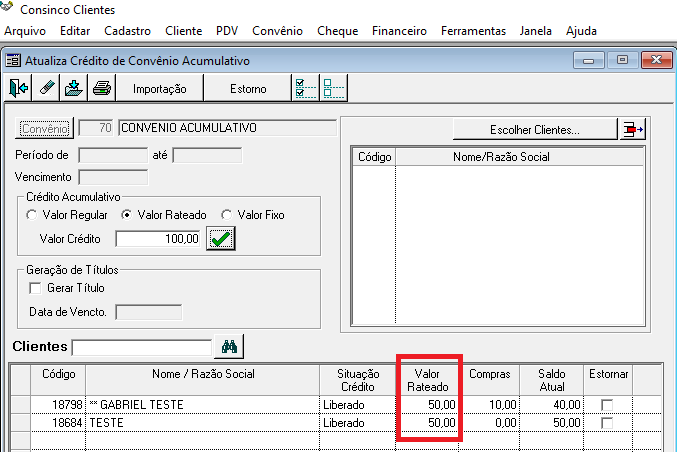The image size is (677, 452).
Task: Click the Convênio lookup button
Action: [x=44, y=129]
